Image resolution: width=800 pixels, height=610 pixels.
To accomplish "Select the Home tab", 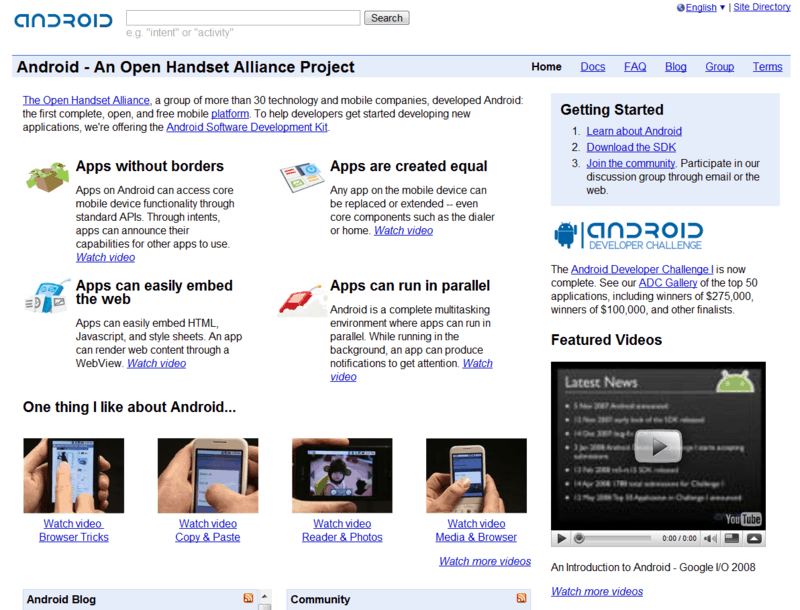I will (x=546, y=67).
